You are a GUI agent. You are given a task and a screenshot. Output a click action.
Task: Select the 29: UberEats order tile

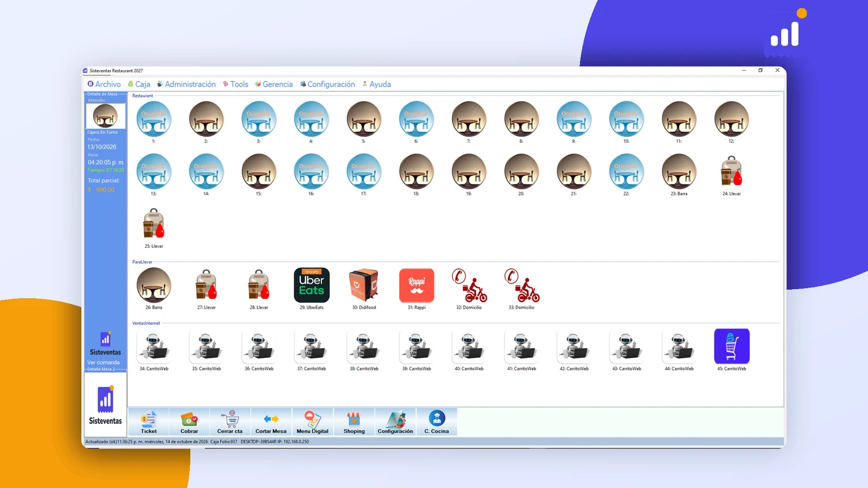click(312, 285)
